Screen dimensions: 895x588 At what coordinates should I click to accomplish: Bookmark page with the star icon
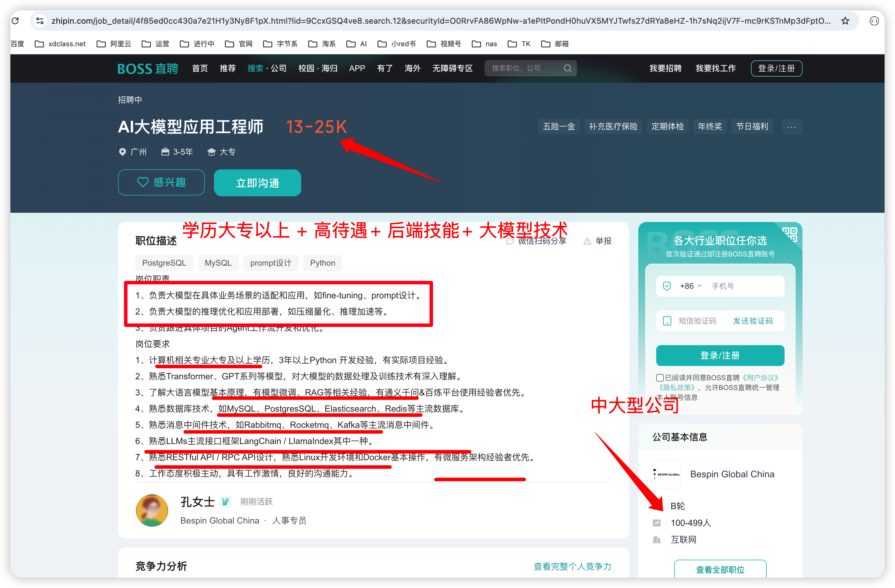click(845, 21)
